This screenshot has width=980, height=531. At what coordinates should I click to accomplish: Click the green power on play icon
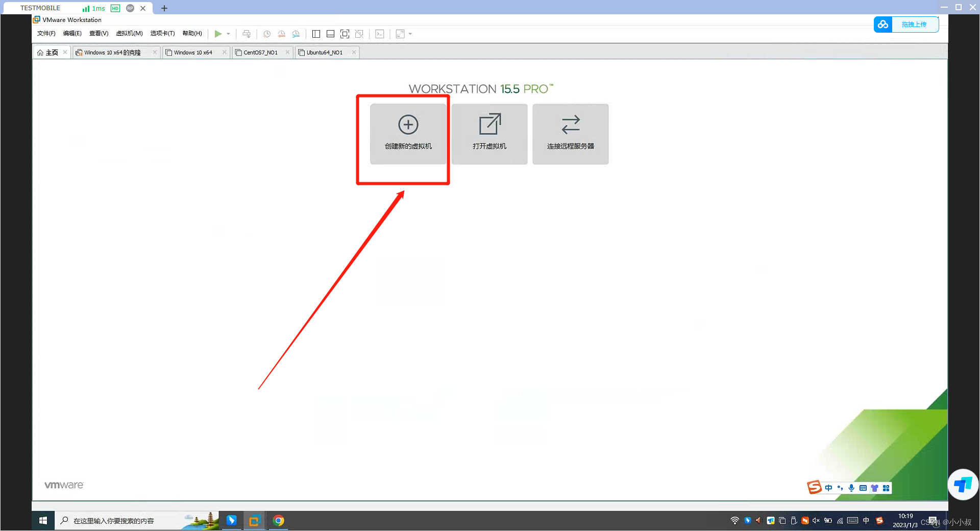[x=218, y=34]
